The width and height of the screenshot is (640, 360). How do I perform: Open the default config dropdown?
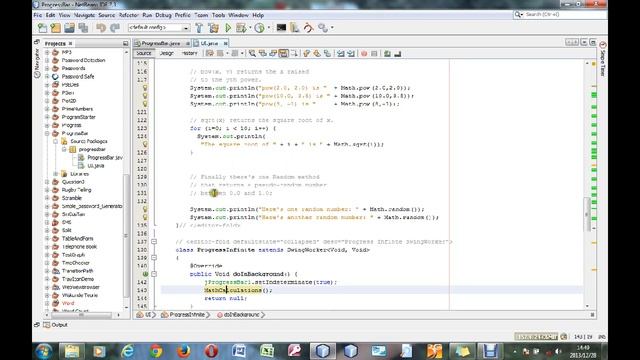[x=186, y=28]
